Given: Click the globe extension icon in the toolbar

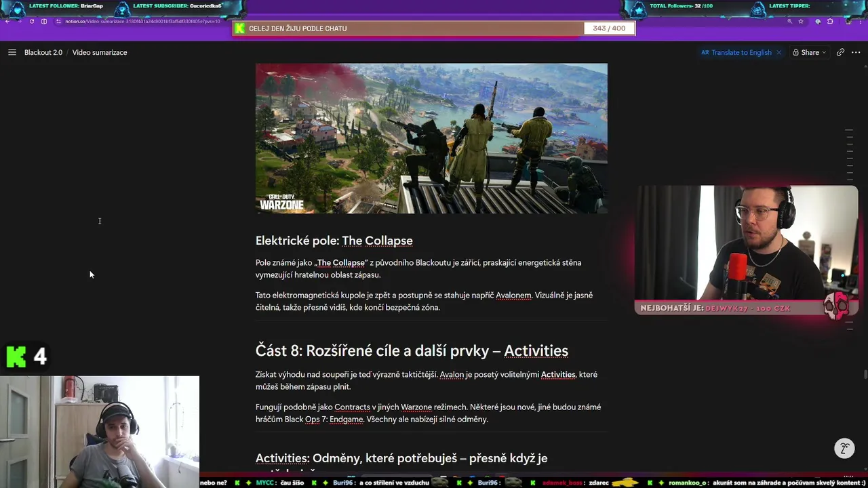Looking at the screenshot, I should [x=818, y=22].
